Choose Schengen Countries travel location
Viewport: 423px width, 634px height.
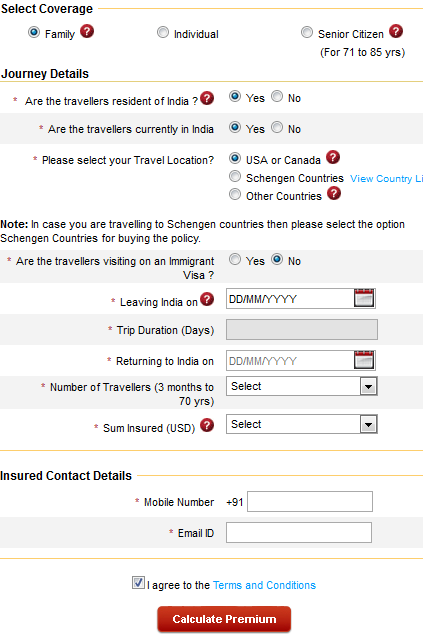pyautogui.click(x=235, y=176)
